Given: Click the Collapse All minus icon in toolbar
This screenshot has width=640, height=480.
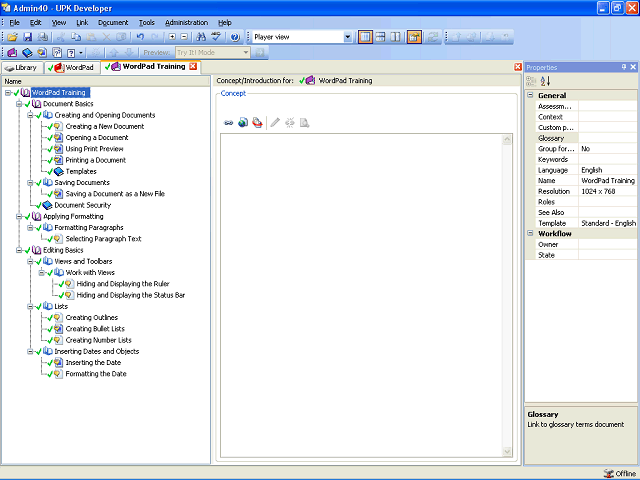Looking at the screenshot, I should 184,37.
